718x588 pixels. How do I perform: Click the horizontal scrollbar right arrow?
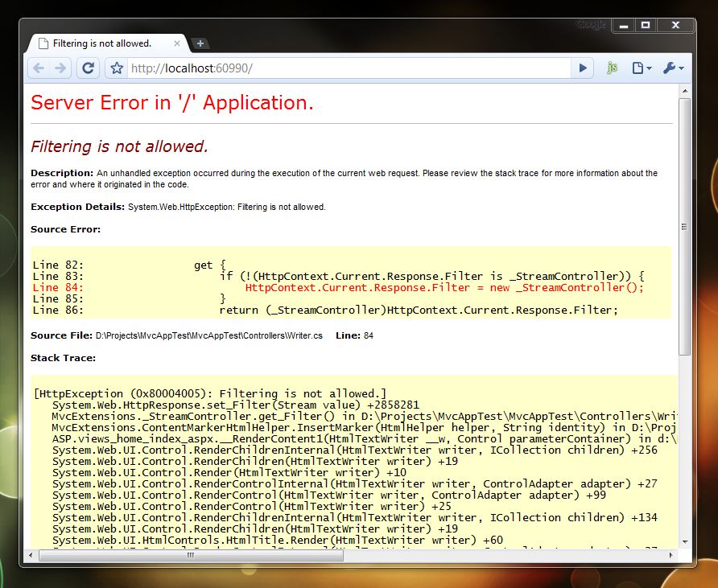point(671,556)
